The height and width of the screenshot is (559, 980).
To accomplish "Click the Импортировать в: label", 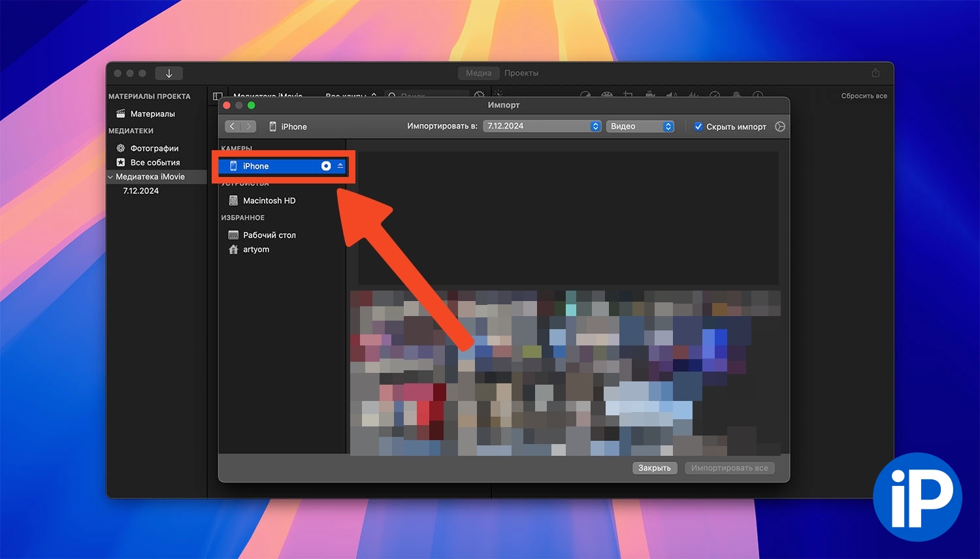I will pyautogui.click(x=442, y=126).
